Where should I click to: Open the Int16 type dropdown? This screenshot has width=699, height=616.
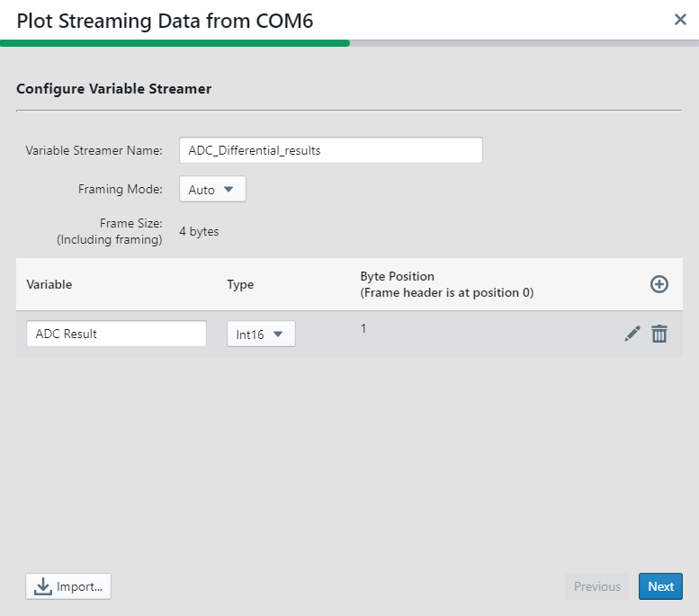(261, 334)
